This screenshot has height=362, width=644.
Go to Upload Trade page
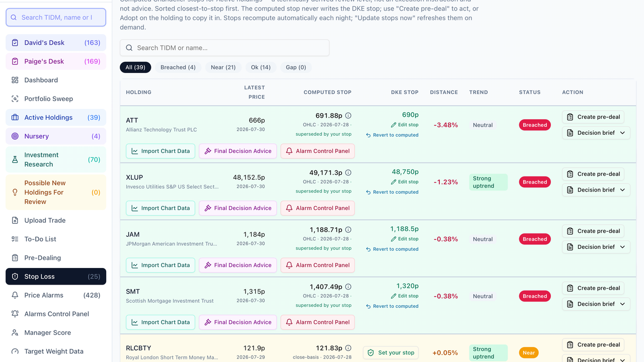coord(56,220)
